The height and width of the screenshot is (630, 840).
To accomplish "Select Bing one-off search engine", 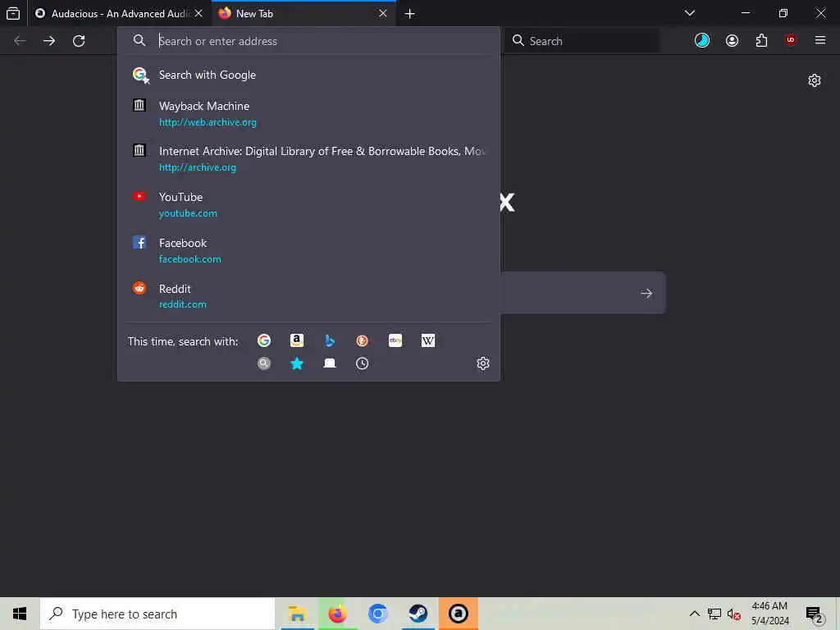I will (330, 340).
